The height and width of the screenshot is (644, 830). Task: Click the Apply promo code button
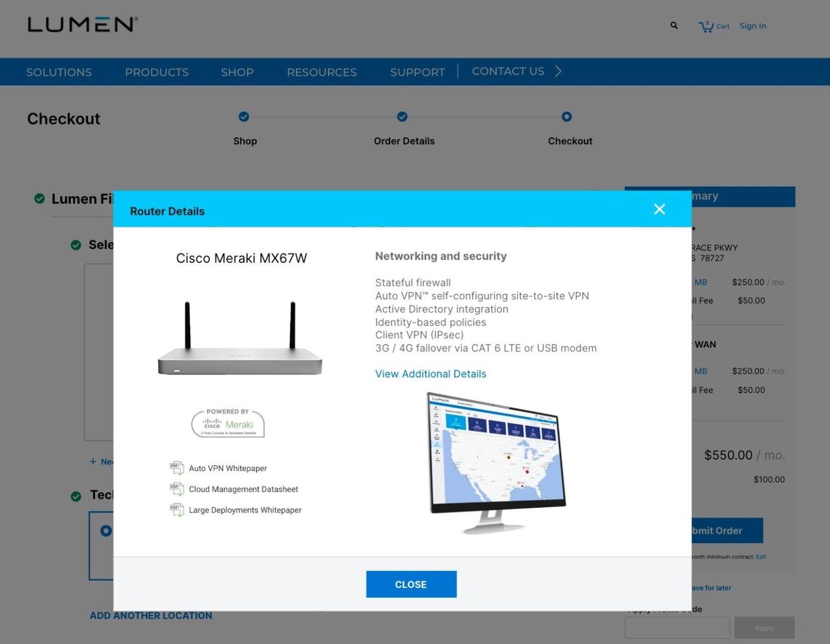[x=764, y=627]
